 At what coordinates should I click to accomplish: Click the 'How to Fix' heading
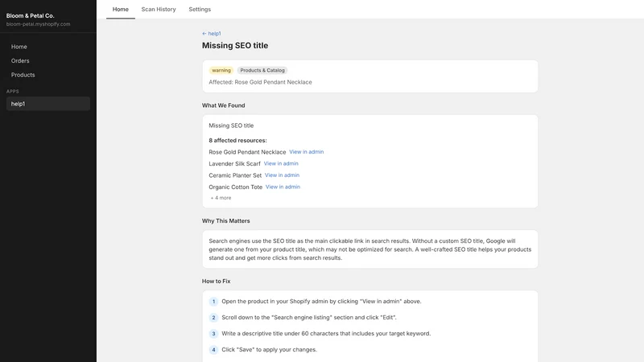point(216,281)
